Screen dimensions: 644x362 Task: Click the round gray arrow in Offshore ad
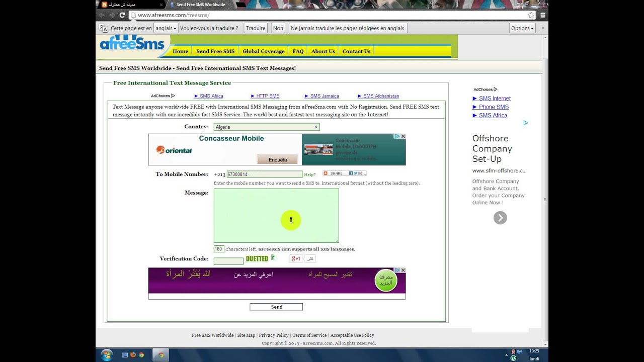500,218
